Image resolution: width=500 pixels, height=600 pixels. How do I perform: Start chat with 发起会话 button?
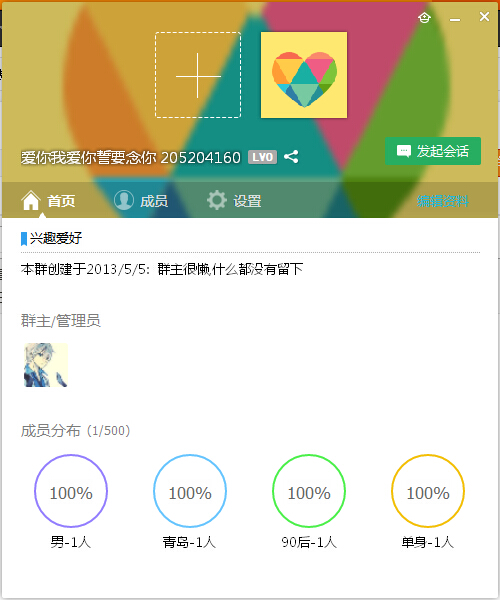tap(433, 151)
